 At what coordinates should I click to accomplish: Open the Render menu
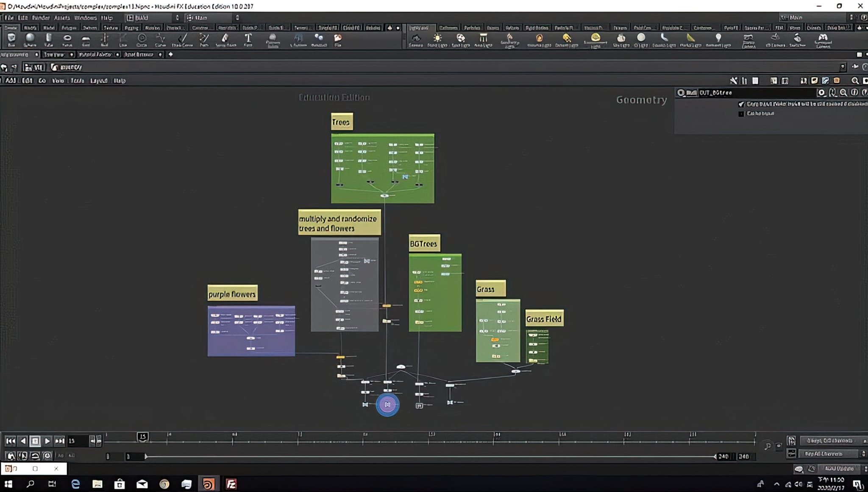(x=41, y=18)
